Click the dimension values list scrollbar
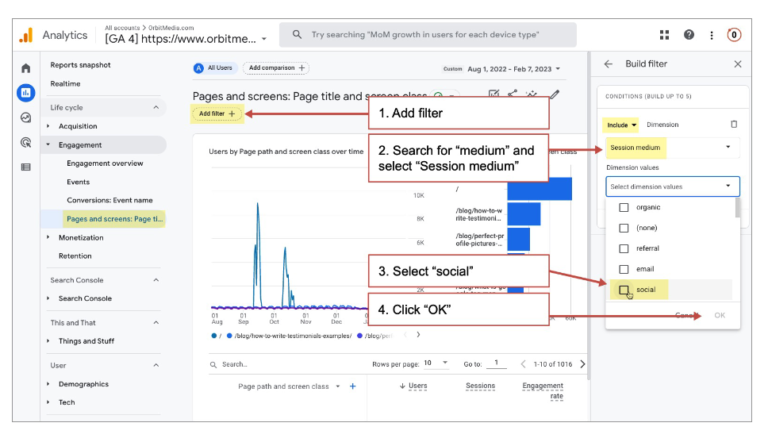The width and height of the screenshot is (768, 442). pyautogui.click(x=738, y=208)
